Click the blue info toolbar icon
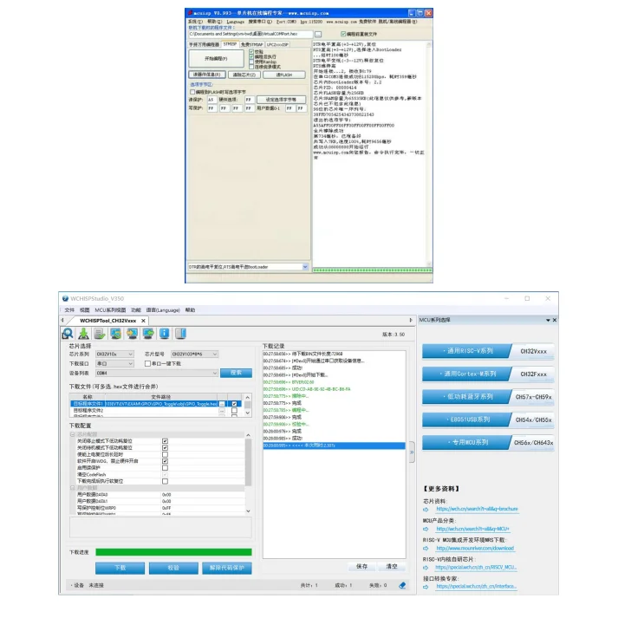The width and height of the screenshot is (644, 644). [165, 334]
